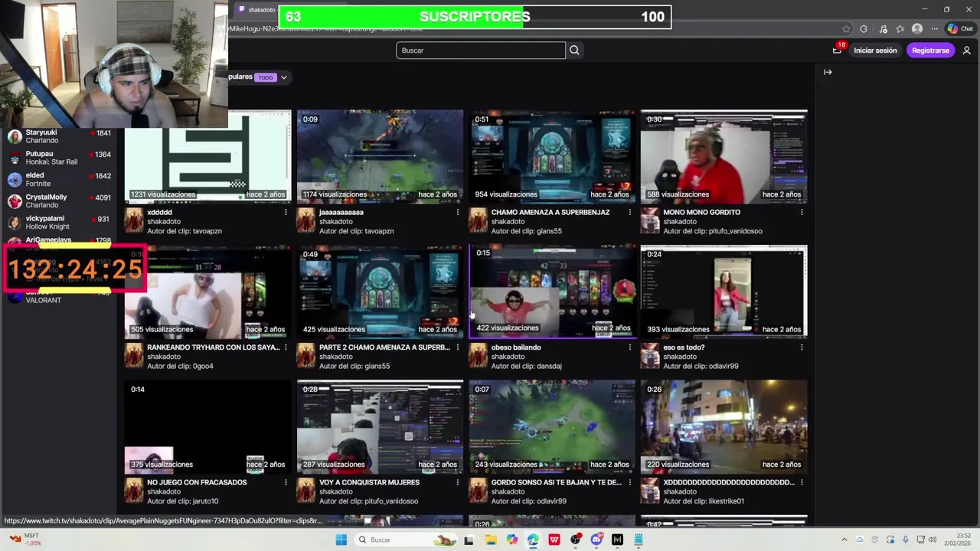Image resolution: width=980 pixels, height=551 pixels.
Task: Play 0:51 clip thumbnail with 954 visualizaciones
Action: 552,156
